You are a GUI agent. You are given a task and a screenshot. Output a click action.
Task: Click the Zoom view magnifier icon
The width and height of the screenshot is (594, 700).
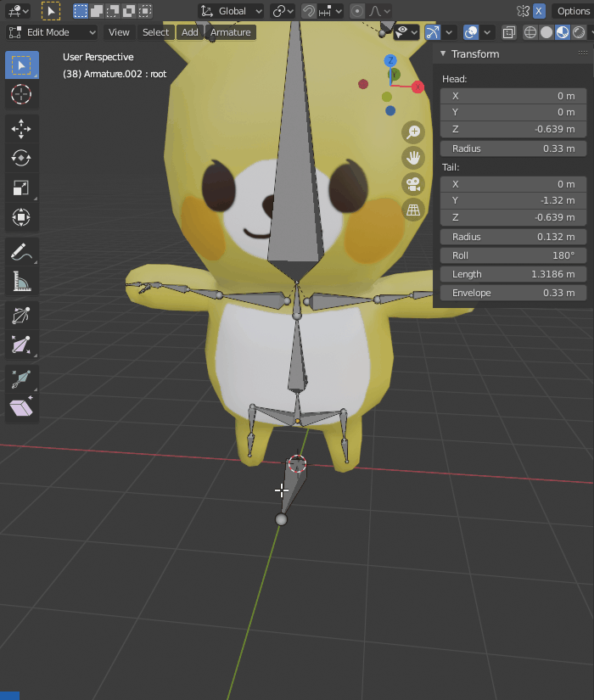(x=413, y=132)
